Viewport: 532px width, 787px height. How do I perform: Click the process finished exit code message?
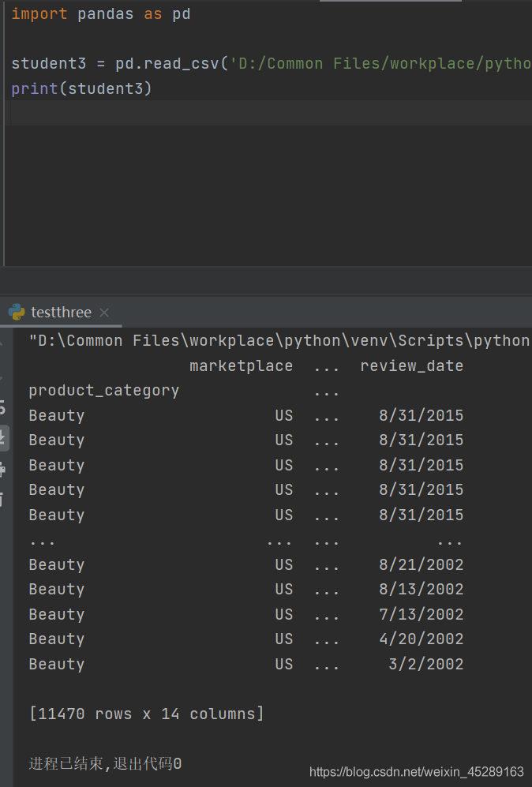(105, 763)
